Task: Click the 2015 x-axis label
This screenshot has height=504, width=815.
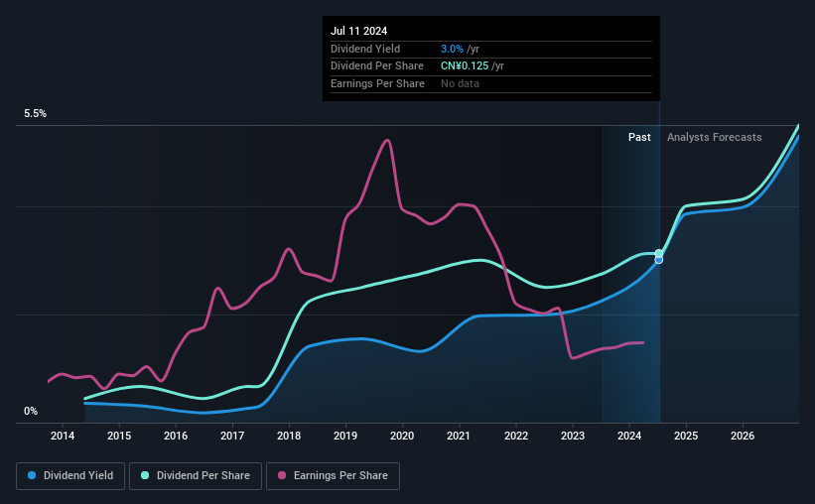Action: (x=119, y=436)
